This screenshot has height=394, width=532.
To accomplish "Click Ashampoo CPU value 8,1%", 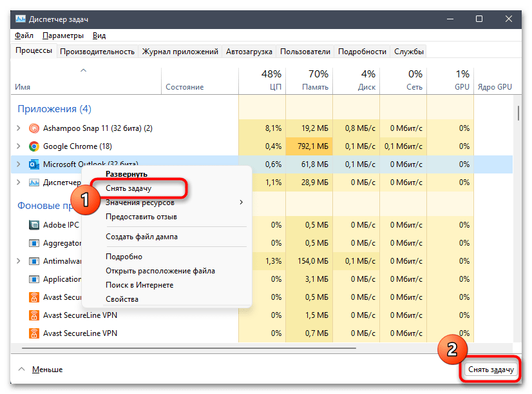I will [x=273, y=128].
